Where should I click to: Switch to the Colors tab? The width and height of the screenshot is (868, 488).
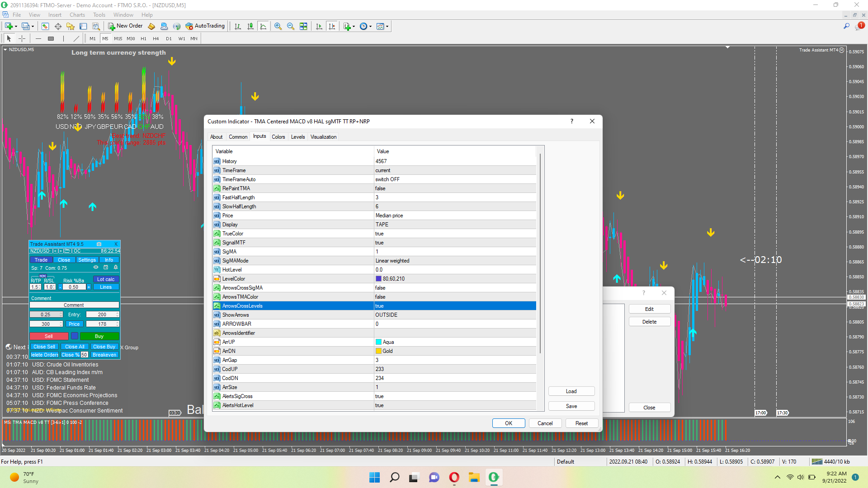click(278, 137)
